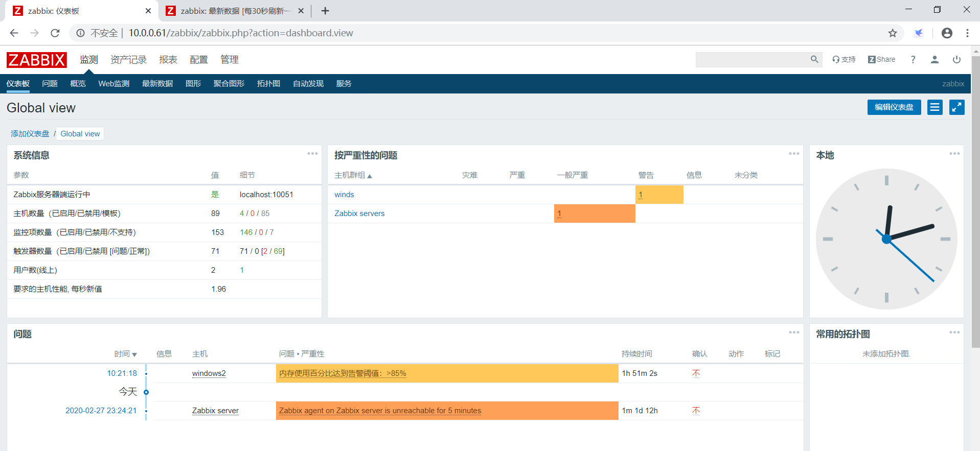Open the windows2 host link
980x451 pixels.
click(x=209, y=373)
